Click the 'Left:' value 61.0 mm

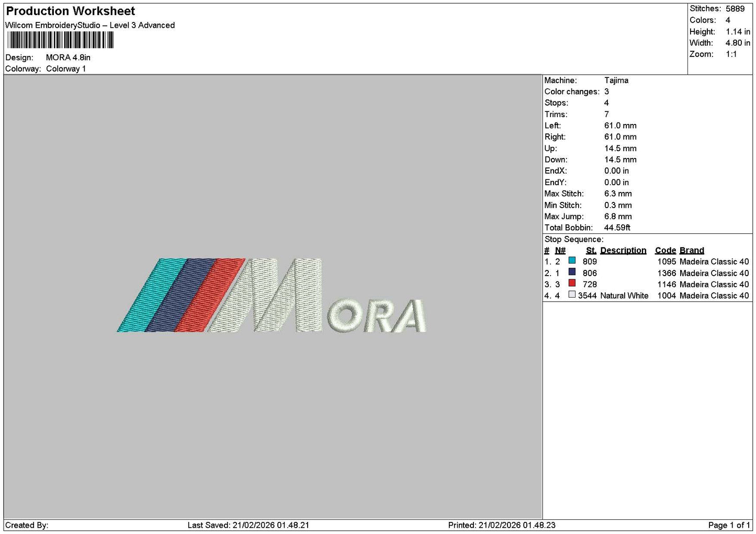tap(620, 126)
